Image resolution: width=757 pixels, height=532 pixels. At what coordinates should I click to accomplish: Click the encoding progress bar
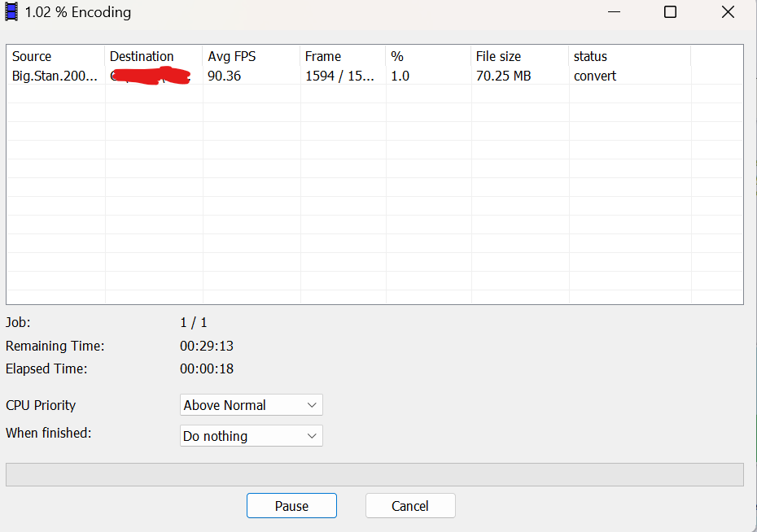point(374,474)
